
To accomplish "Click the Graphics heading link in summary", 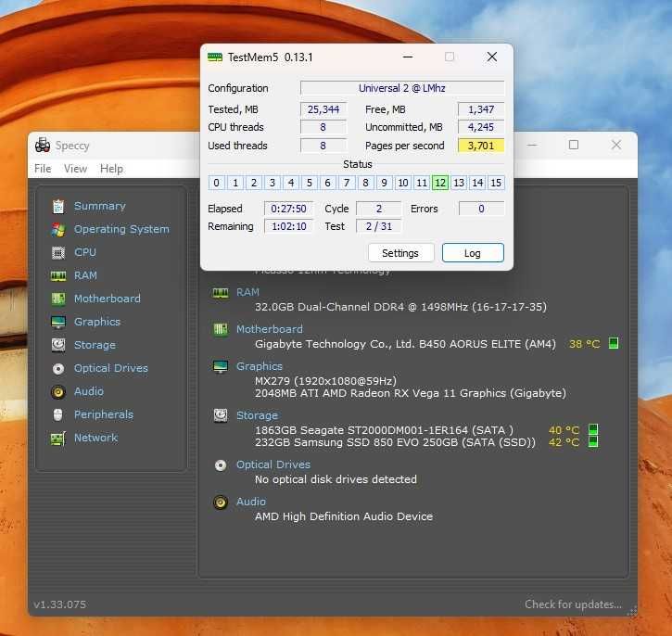I will pyautogui.click(x=260, y=366).
